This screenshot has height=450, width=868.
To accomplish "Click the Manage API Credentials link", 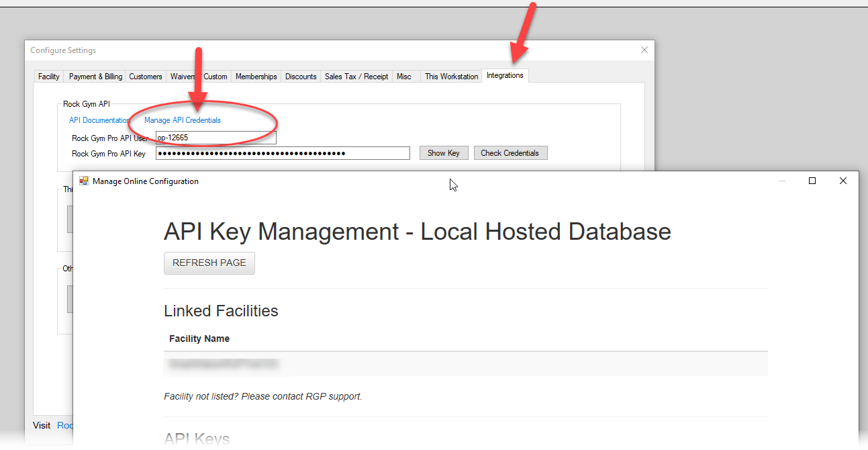I will (x=183, y=120).
